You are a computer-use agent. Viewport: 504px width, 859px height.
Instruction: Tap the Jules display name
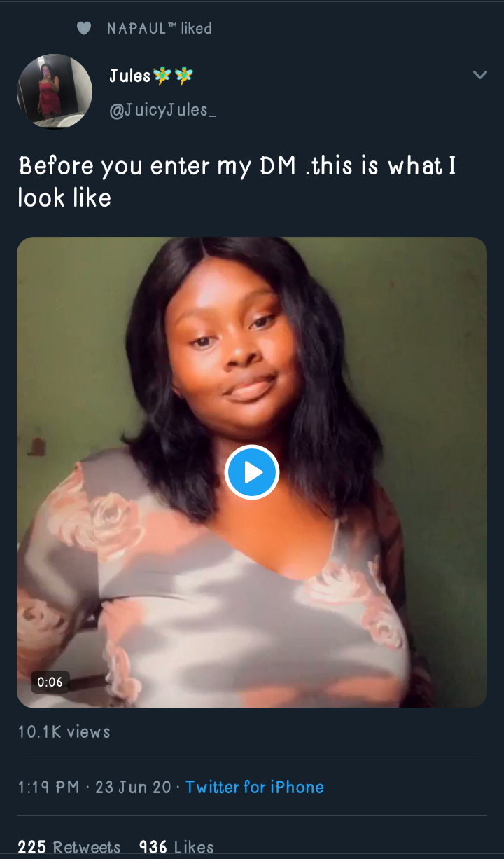click(129, 76)
